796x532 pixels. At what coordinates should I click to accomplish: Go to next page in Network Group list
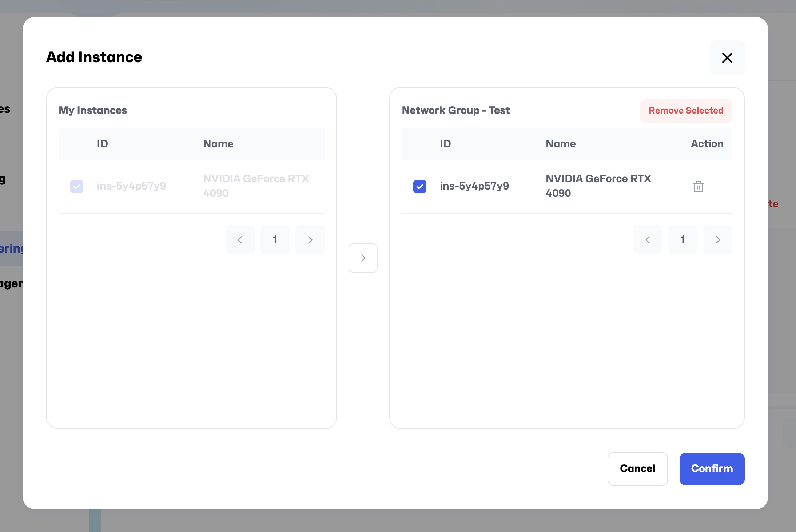(718, 239)
